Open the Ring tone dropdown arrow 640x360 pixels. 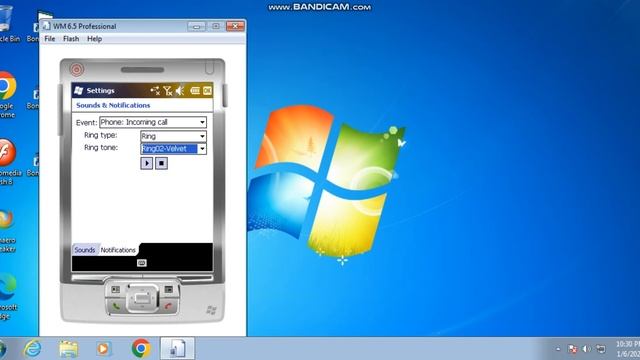coord(202,149)
